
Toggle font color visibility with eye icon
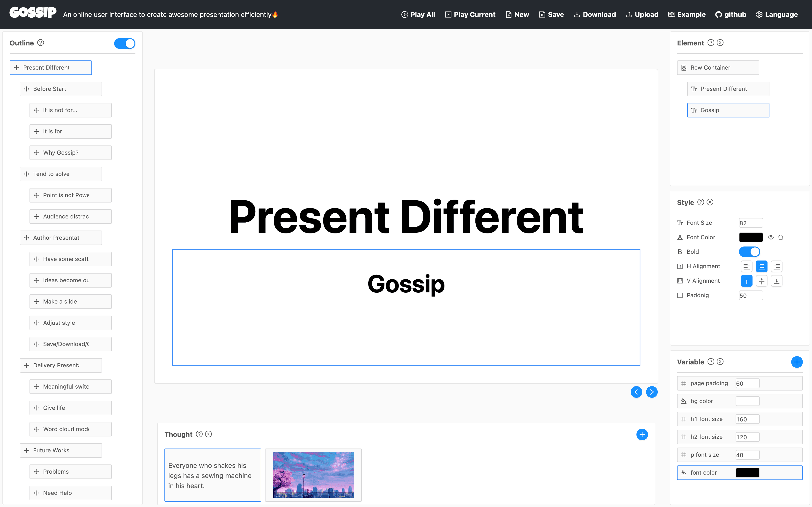click(x=771, y=237)
